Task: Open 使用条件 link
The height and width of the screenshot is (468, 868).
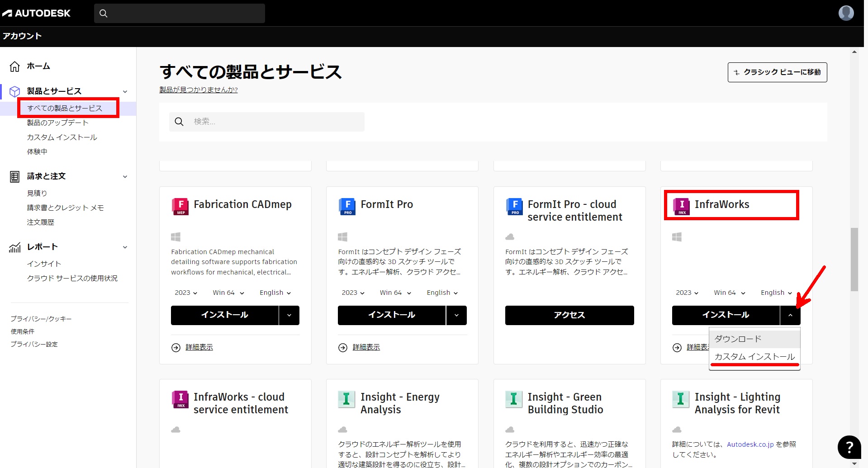Action: coord(23,332)
